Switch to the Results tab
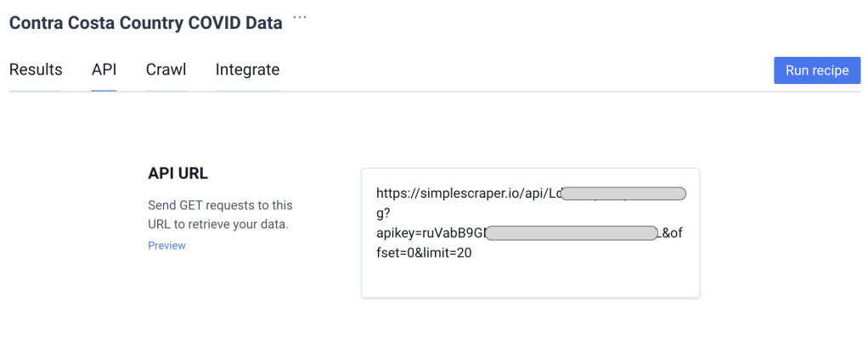Image resolution: width=868 pixels, height=353 pixels. click(36, 70)
